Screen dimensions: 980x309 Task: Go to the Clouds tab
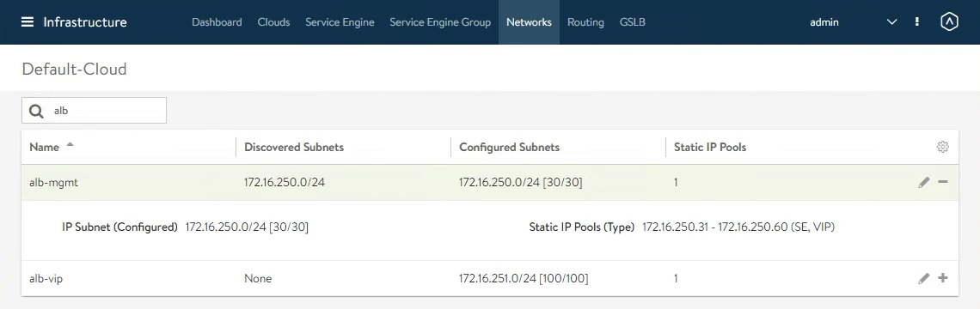point(273,21)
